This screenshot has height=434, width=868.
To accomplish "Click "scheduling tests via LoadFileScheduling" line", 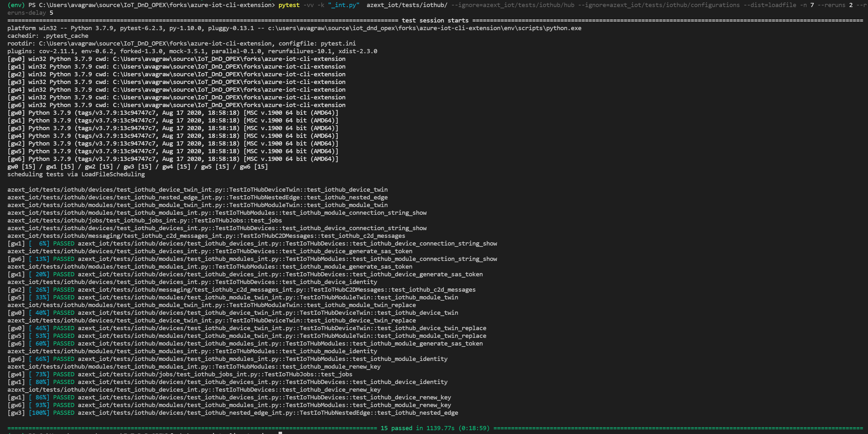I will tap(76, 174).
